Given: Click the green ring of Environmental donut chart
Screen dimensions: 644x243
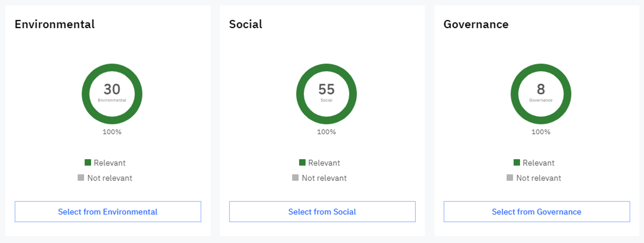Looking at the screenshot, I should (x=86, y=94).
